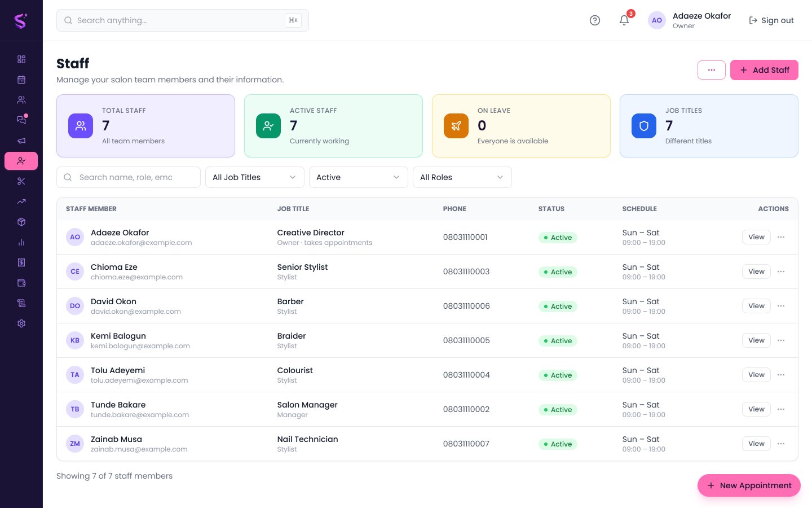Open more actions for Adaeze Okafor row
The image size is (812, 508).
pyautogui.click(x=781, y=237)
